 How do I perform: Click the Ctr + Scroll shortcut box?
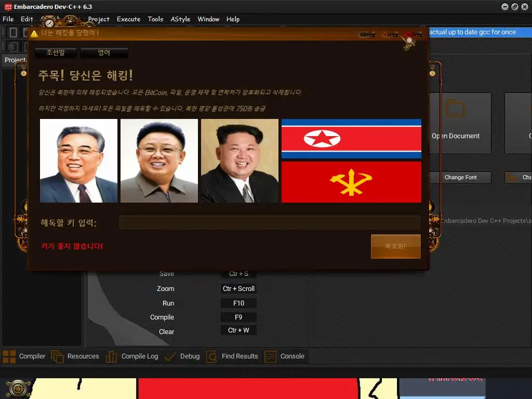[238, 289]
